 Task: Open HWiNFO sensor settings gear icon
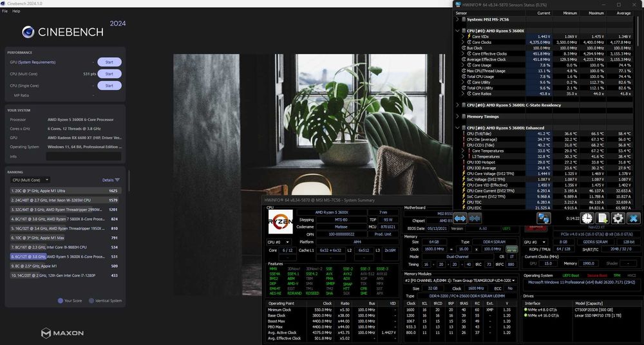pos(618,218)
